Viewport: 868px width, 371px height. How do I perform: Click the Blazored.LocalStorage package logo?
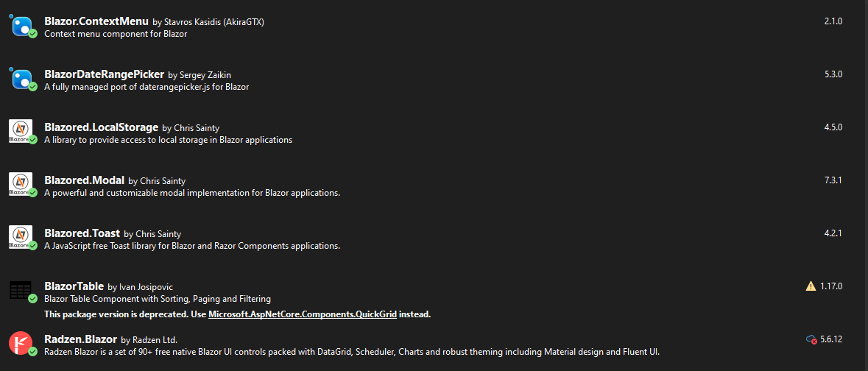point(21,131)
